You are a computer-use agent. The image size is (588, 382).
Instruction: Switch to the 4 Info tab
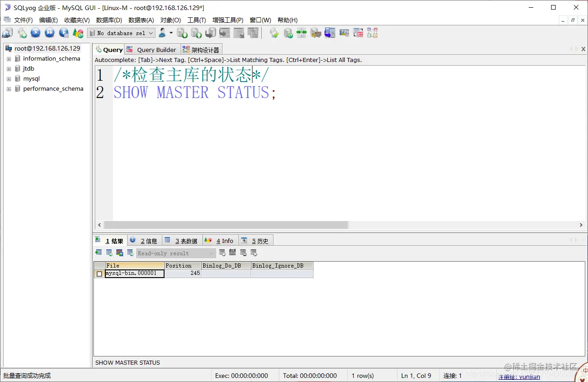pyautogui.click(x=220, y=241)
